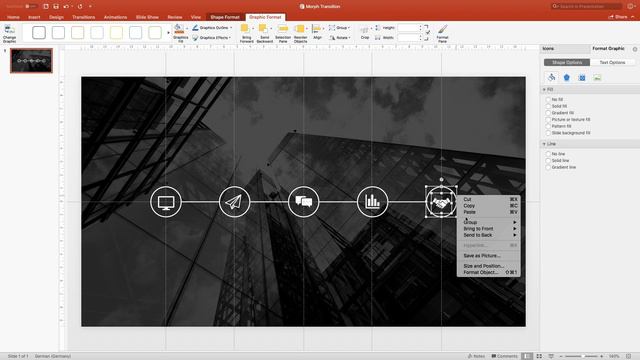Click the chat bubbles icon on slide
Screen dimensions: 640x360
click(303, 202)
